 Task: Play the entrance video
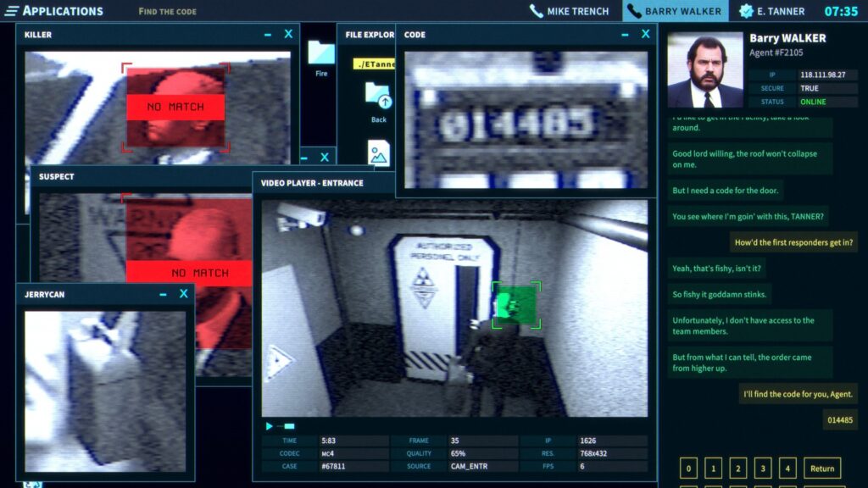coord(270,426)
